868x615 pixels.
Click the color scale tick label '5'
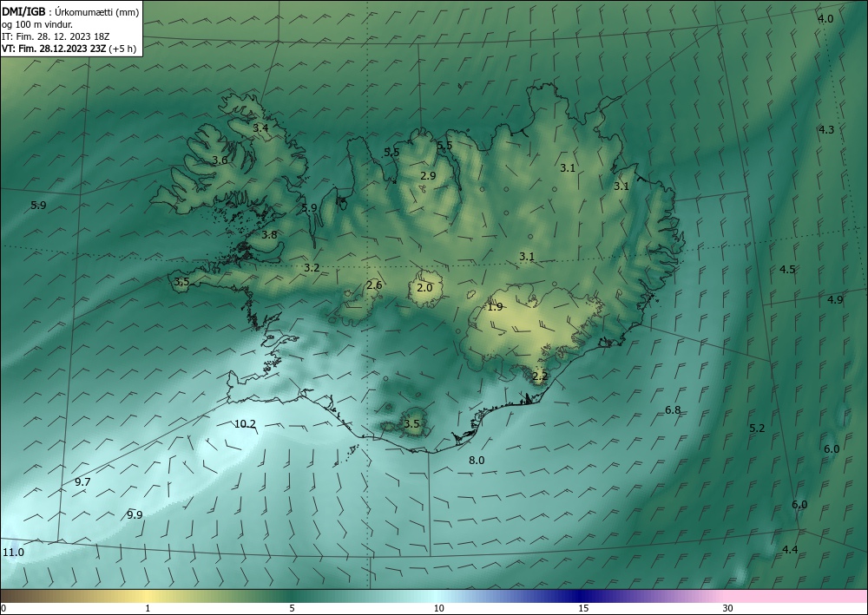point(292,609)
